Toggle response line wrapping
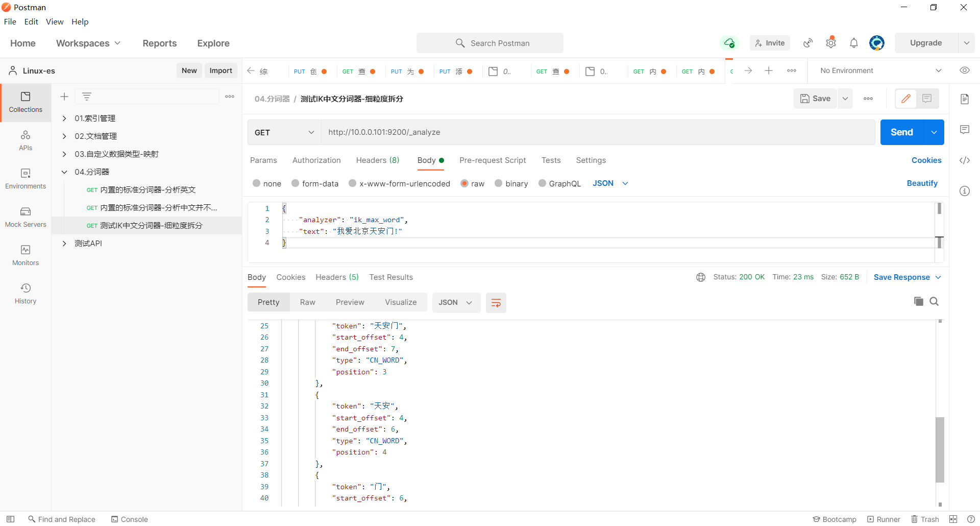This screenshot has height=526, width=980. (x=496, y=303)
